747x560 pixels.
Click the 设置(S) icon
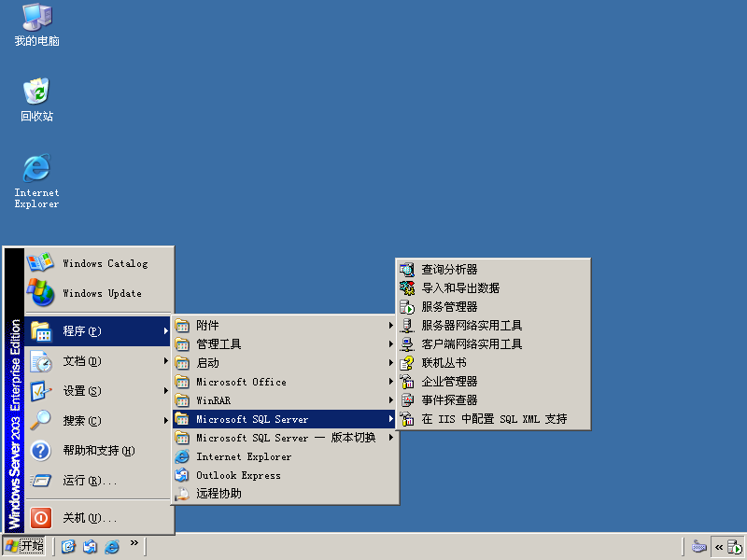[x=41, y=391]
